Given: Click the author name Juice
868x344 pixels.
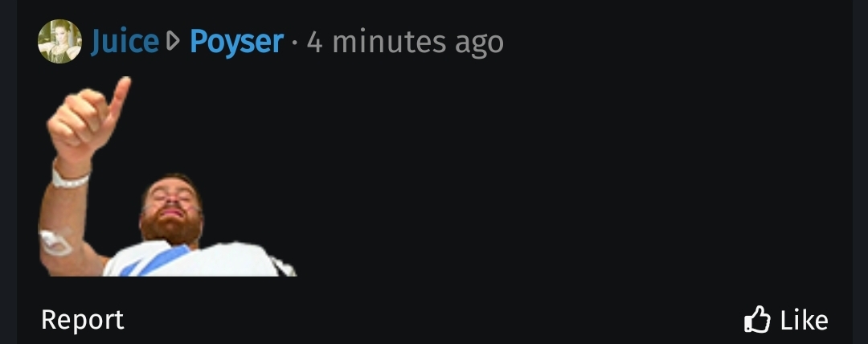Looking at the screenshot, I should click(125, 42).
